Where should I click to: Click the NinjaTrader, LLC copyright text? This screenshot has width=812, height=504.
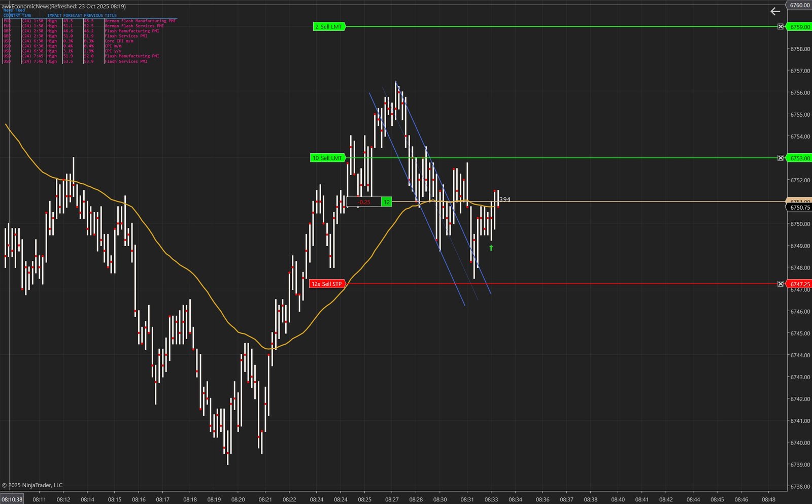pos(32,485)
